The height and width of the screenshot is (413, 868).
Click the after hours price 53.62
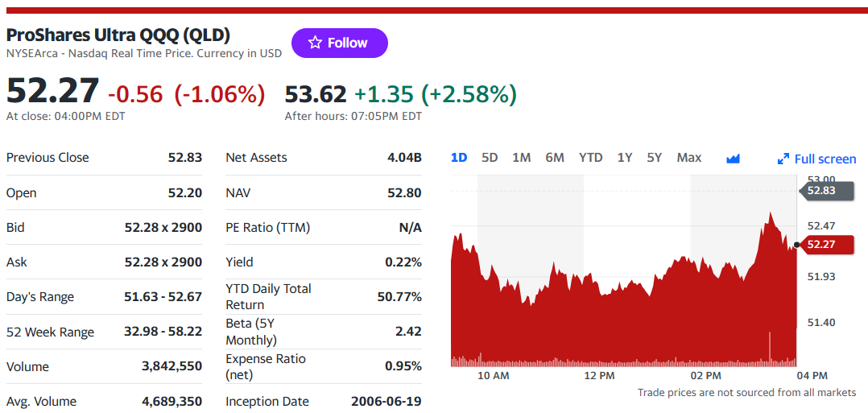coord(316,94)
